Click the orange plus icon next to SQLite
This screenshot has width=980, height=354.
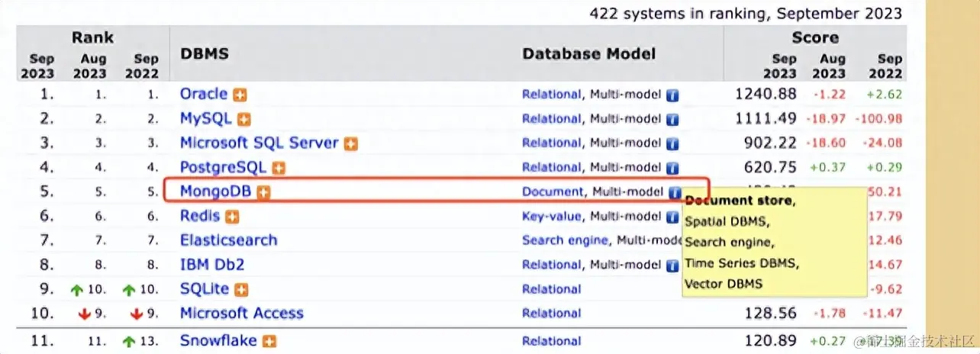[x=241, y=290]
